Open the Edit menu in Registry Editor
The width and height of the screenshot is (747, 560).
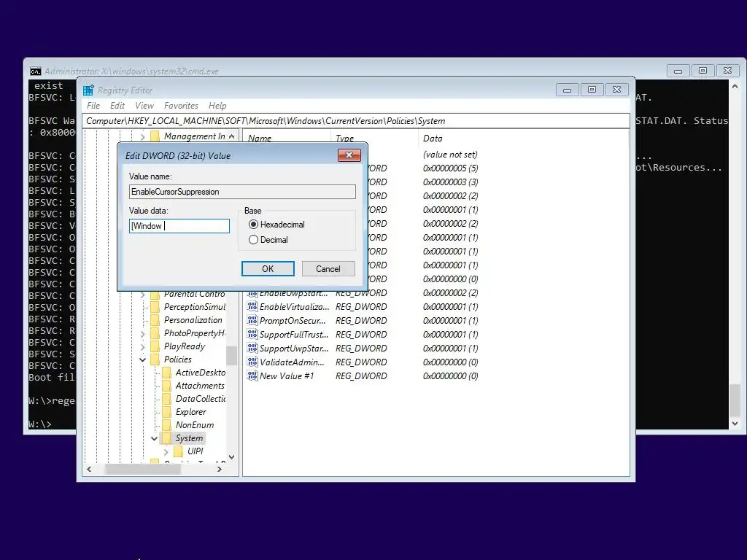pos(117,106)
